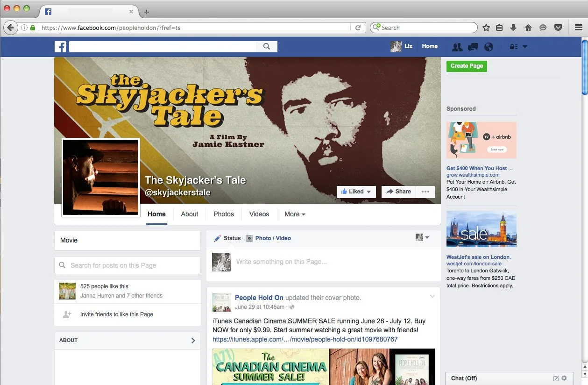Open the privacy shortcuts lock icon

pyautogui.click(x=514, y=47)
